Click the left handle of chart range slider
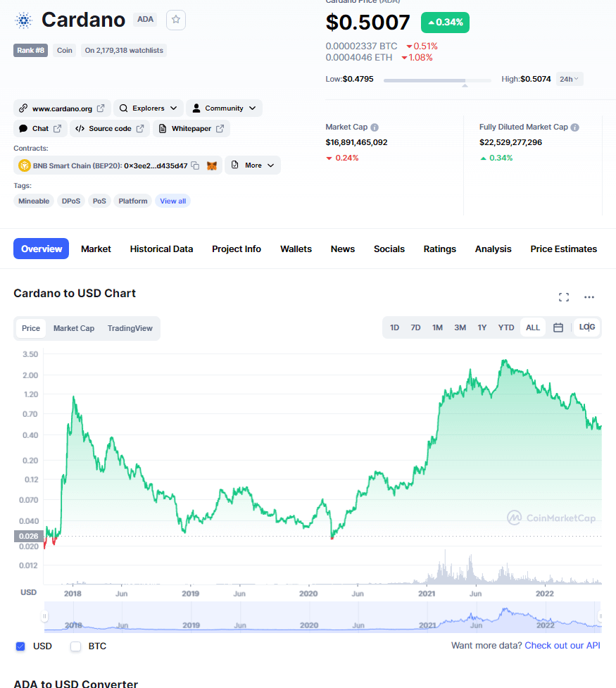The image size is (616, 688). (x=44, y=616)
